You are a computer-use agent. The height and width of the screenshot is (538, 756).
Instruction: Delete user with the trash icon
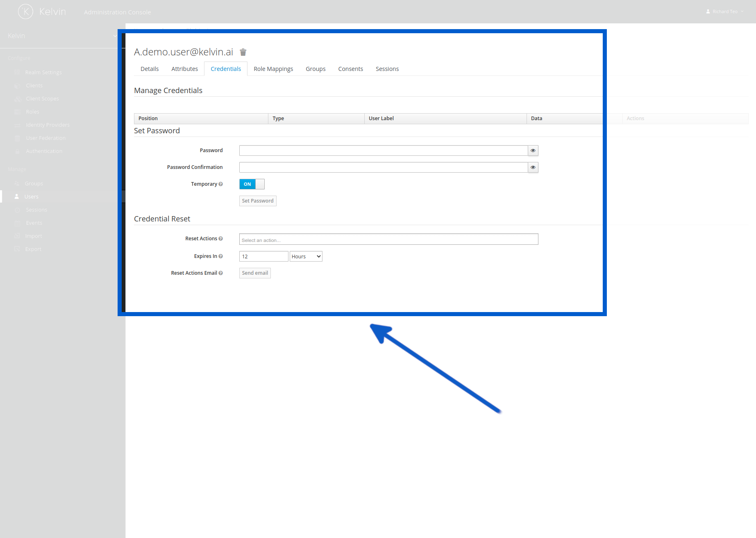pos(243,52)
